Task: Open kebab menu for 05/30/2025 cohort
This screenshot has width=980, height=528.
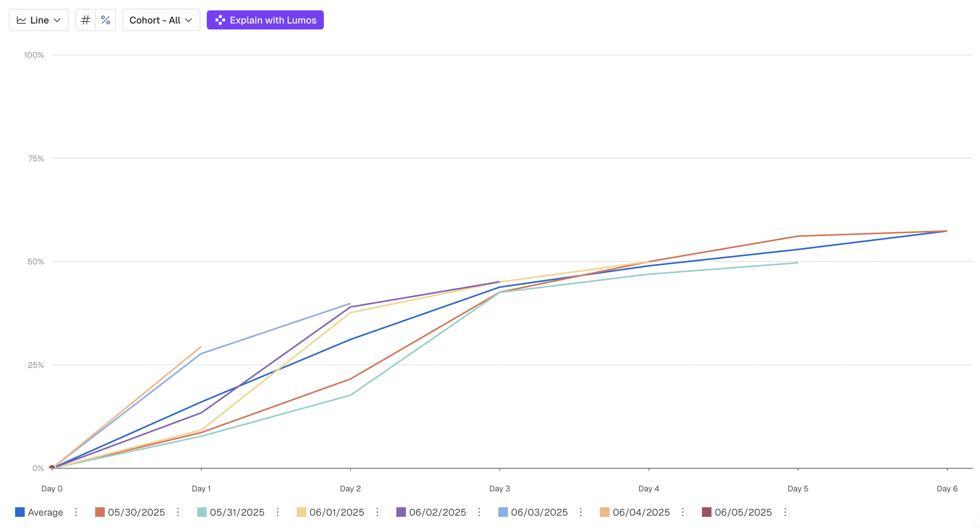Action: pyautogui.click(x=178, y=512)
